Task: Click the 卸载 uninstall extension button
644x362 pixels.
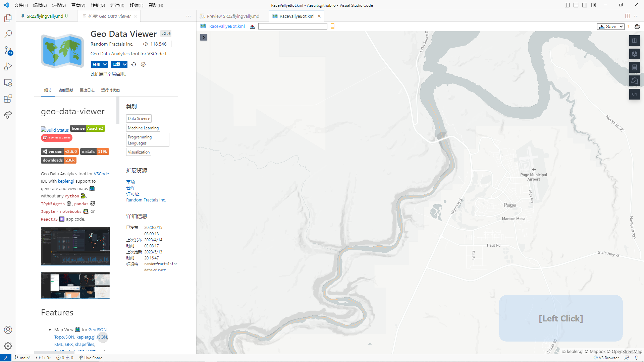Action: coord(116,64)
